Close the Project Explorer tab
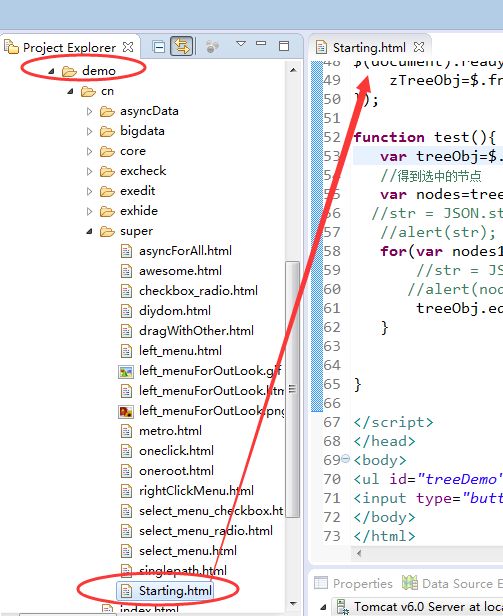 pos(128,47)
